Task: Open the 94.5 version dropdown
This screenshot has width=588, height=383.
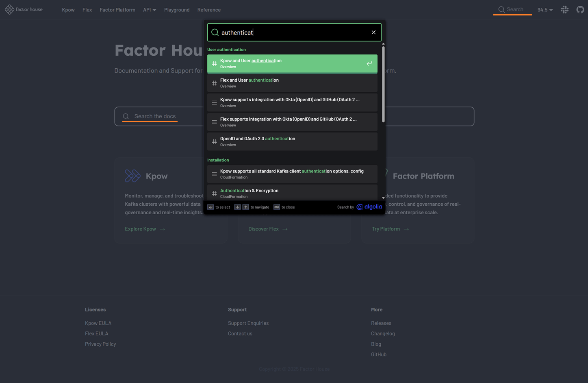Action: point(545,10)
